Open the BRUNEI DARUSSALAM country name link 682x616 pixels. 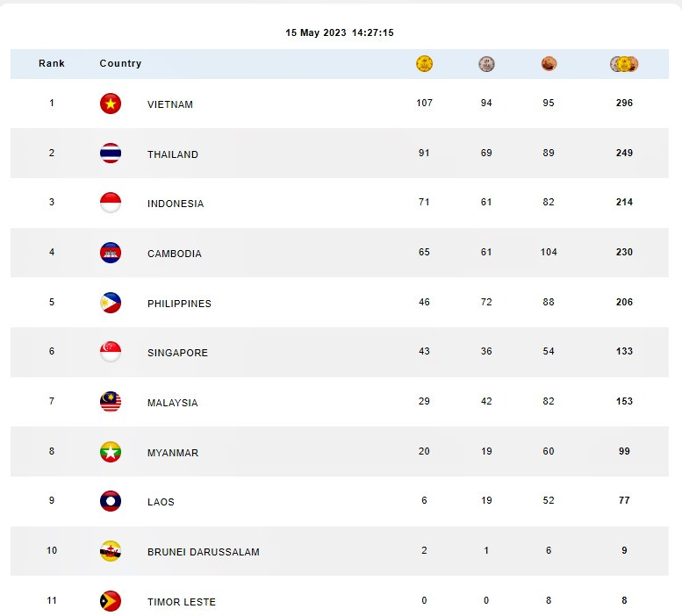tap(204, 552)
